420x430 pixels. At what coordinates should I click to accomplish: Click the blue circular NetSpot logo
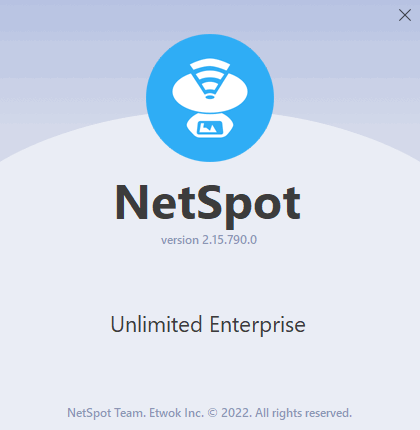pos(210,98)
